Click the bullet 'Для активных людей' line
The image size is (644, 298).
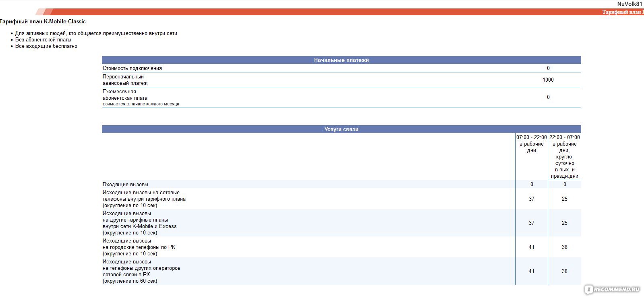coord(96,33)
